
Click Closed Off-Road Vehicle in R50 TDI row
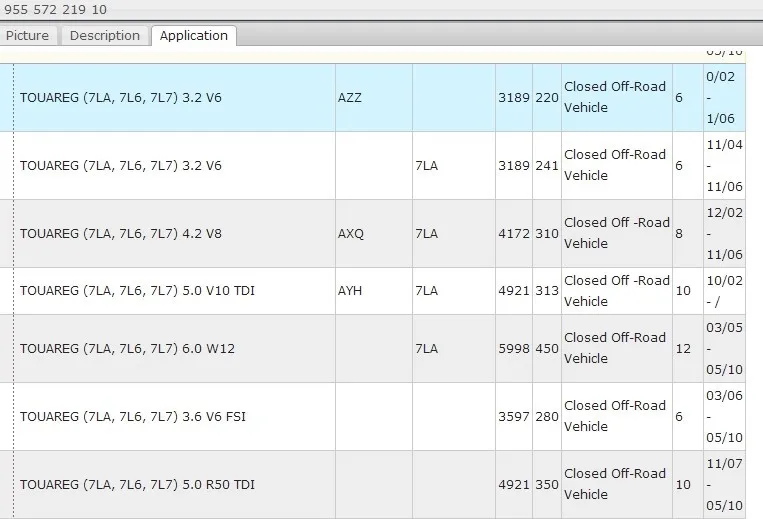(615, 484)
